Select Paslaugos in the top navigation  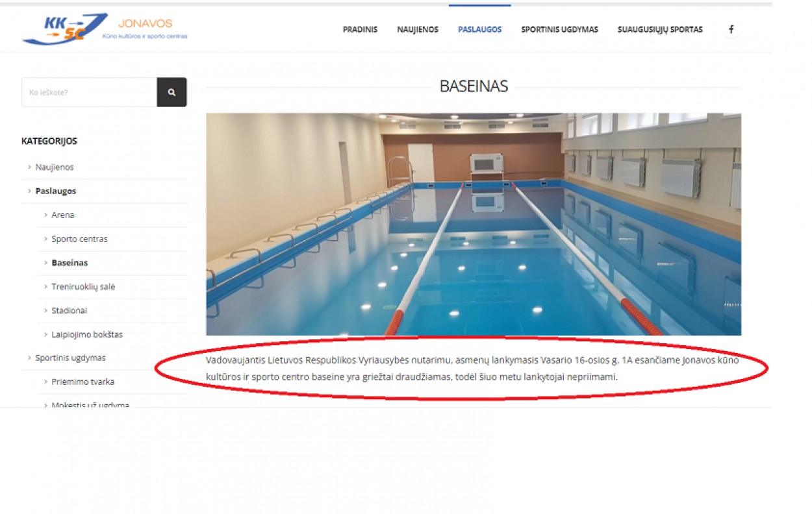tap(479, 29)
